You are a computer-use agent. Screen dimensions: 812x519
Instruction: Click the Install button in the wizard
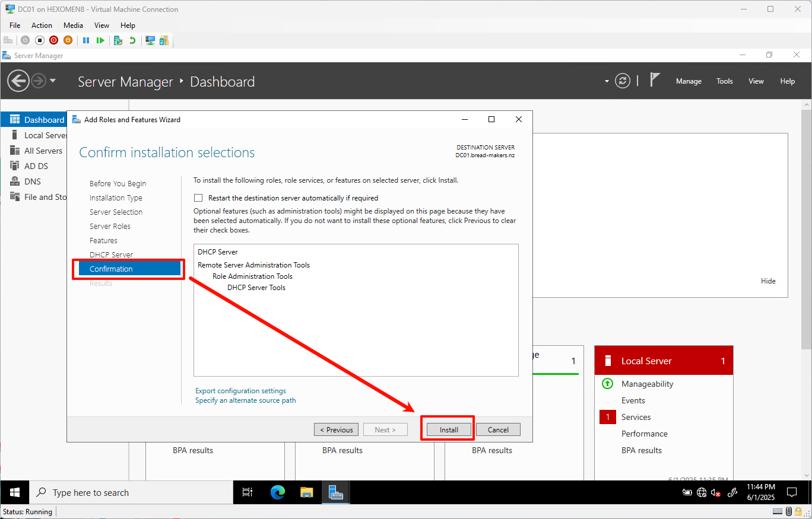449,429
